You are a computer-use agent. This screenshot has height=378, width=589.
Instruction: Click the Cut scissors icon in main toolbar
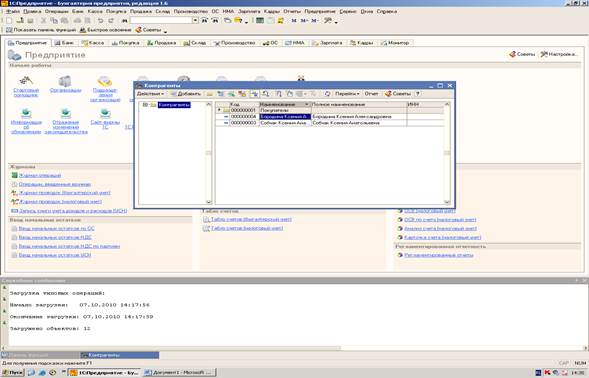[43, 20]
